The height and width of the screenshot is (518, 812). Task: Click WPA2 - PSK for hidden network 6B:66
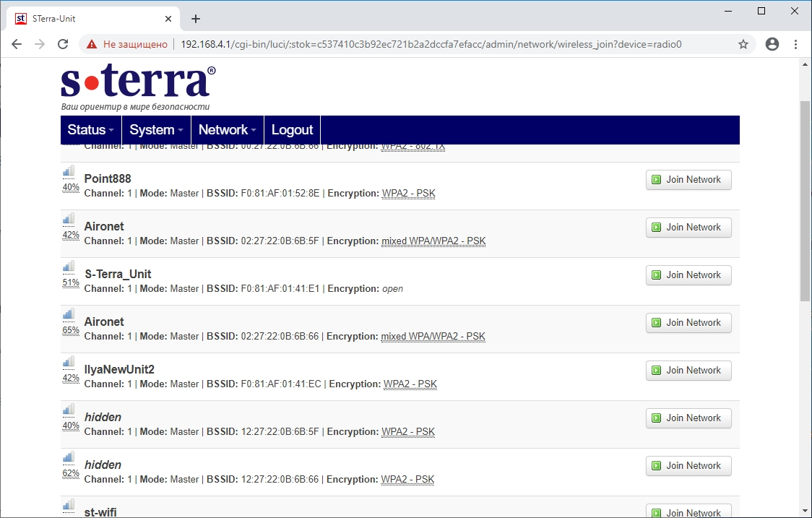coord(407,479)
